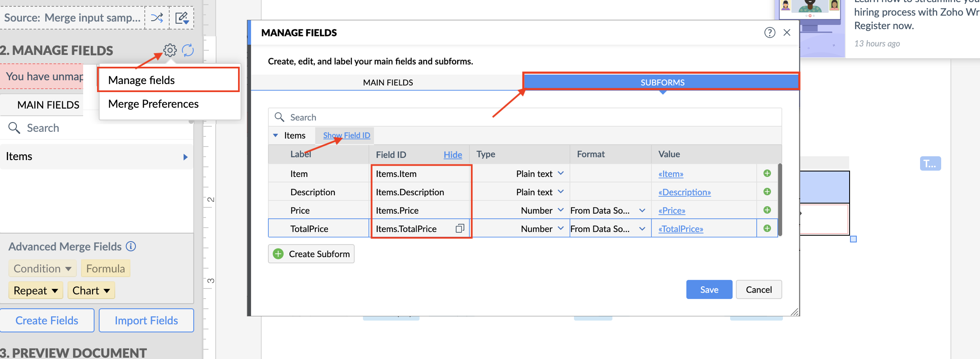Click the refresh fields icon

click(x=188, y=50)
